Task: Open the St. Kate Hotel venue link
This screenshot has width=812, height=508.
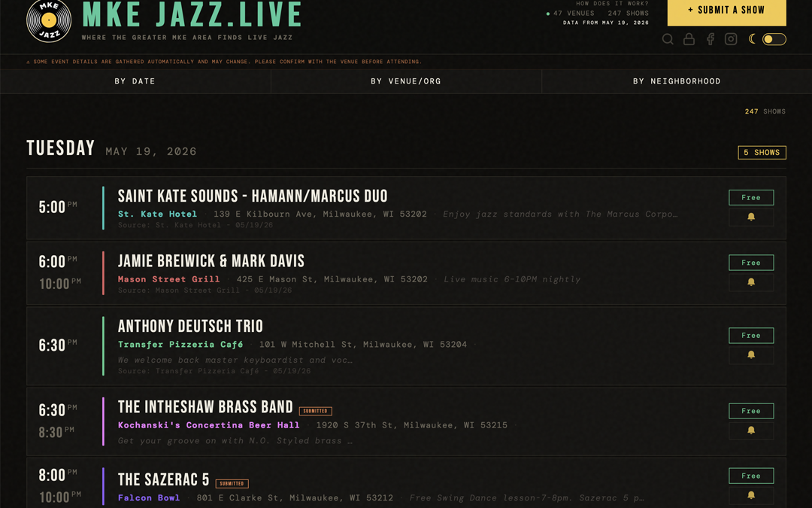Action: point(157,214)
